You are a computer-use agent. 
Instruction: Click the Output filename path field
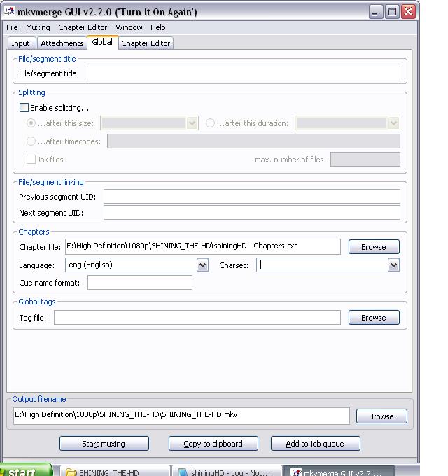click(181, 416)
